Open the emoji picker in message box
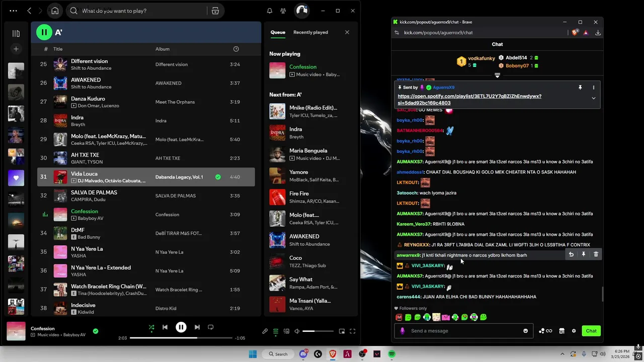The image size is (644, 362). click(526, 331)
